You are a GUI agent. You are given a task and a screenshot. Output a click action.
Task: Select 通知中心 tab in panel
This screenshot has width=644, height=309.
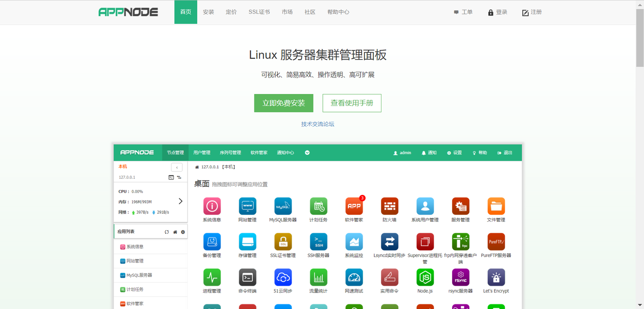(285, 153)
